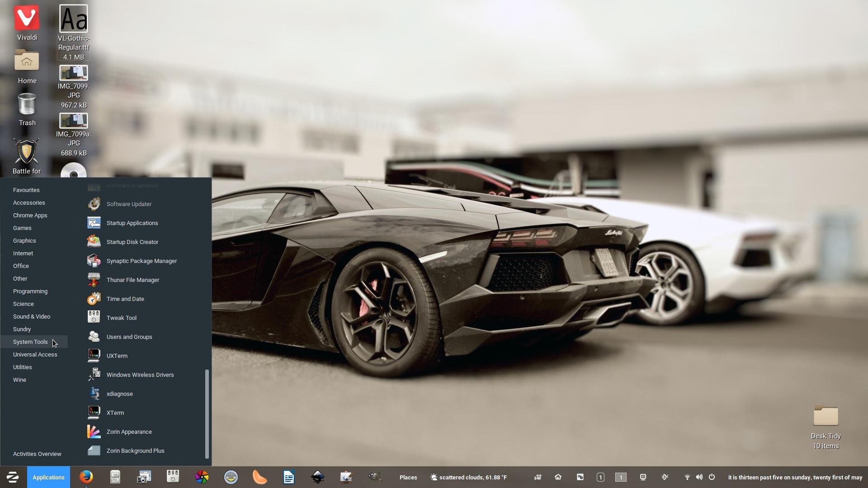Select workspace 1 switcher box
The image size is (868, 488).
(x=621, y=477)
